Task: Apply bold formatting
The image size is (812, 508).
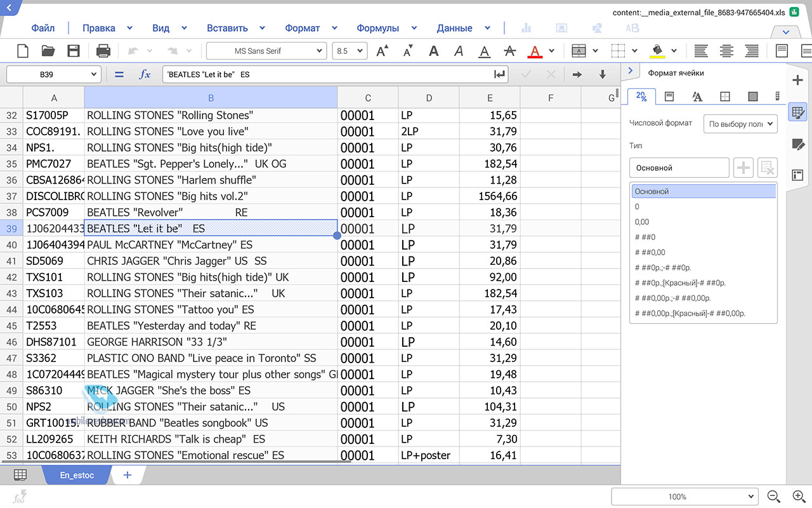Action: [434, 51]
